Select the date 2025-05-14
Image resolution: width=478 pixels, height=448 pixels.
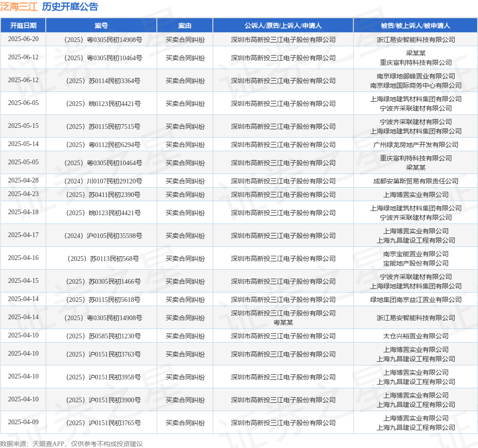pos(23,144)
